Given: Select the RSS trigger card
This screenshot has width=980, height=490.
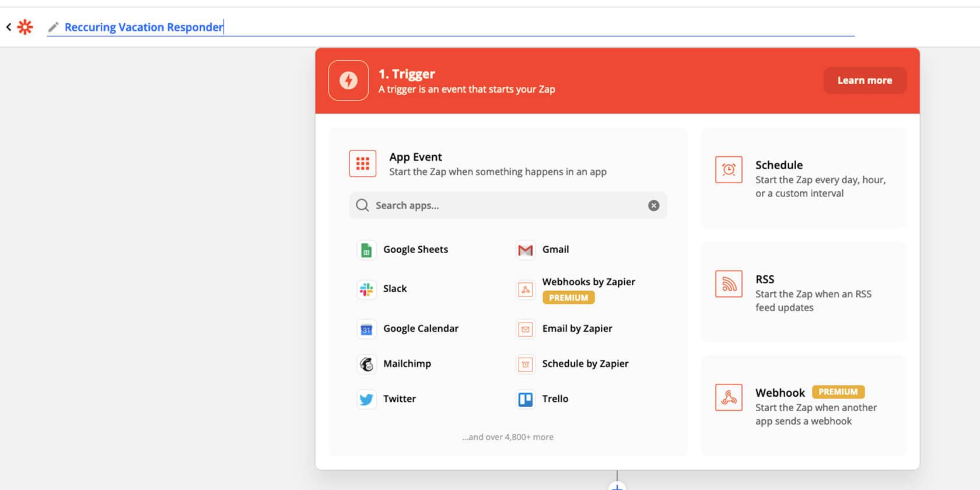Looking at the screenshot, I should [803, 292].
